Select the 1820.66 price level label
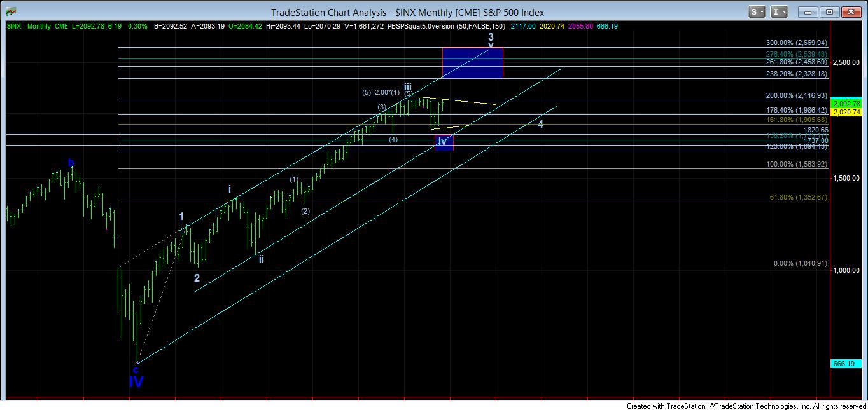The height and width of the screenshot is (410, 868). pos(816,130)
